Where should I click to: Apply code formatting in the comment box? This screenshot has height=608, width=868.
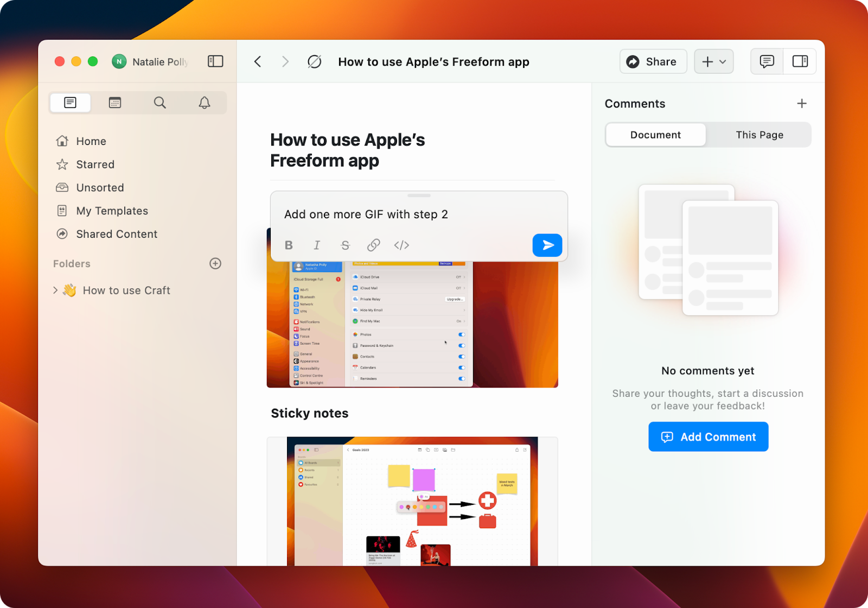point(401,245)
